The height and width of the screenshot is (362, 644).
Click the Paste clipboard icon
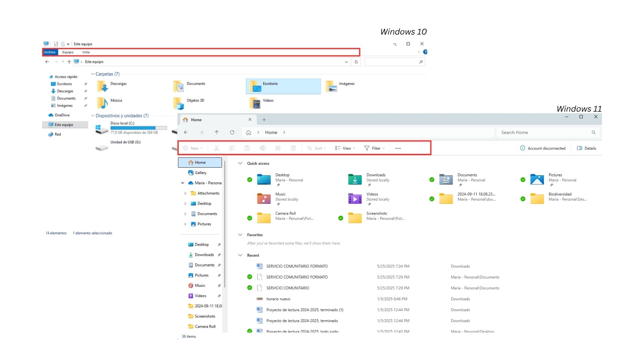[247, 148]
